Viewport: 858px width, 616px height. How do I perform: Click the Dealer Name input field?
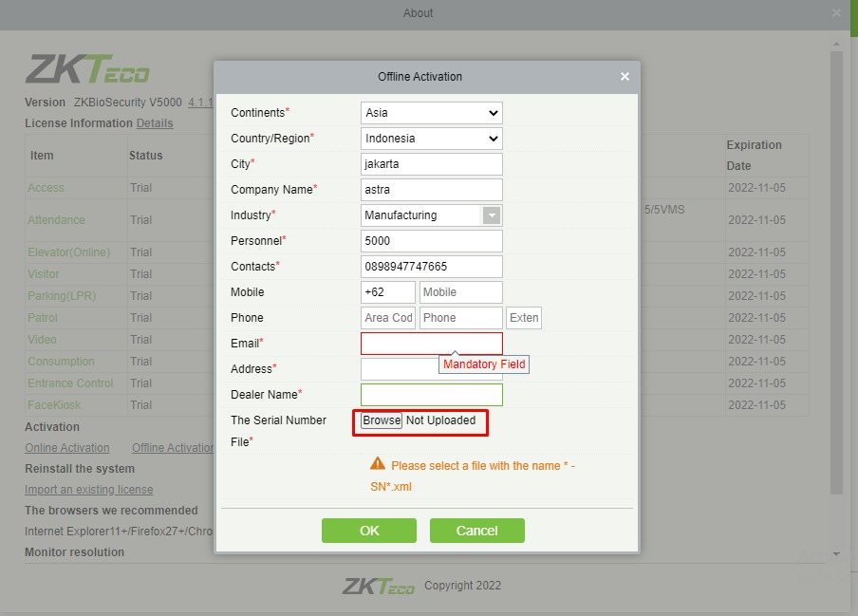coord(431,395)
